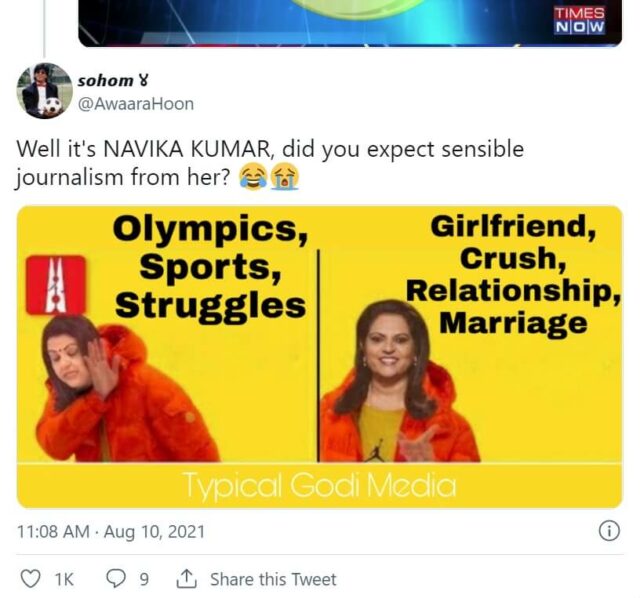Open the Girlfriend, Crush, Relationship, Marriage panel
The width and height of the screenshot is (640, 598).
pyautogui.click(x=471, y=335)
